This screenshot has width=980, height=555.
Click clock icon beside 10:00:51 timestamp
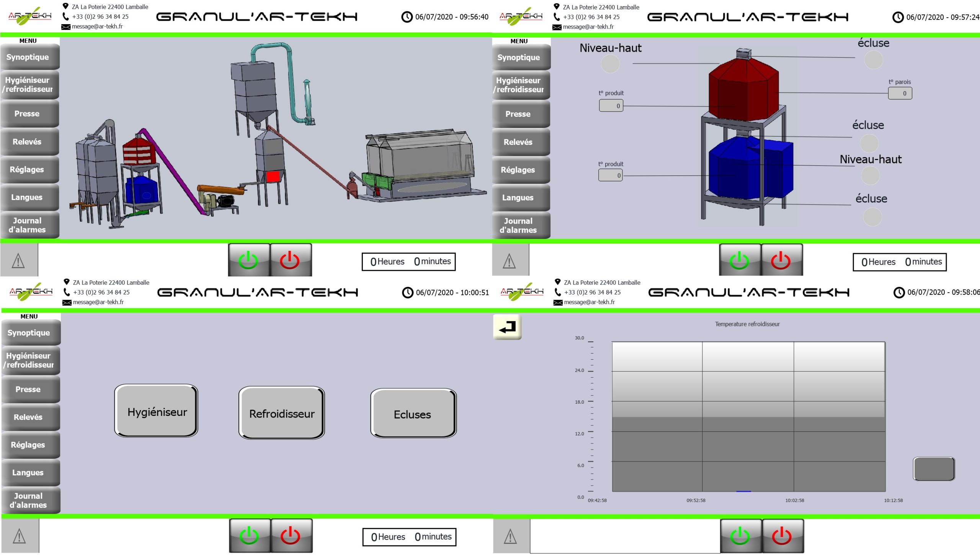408,293
